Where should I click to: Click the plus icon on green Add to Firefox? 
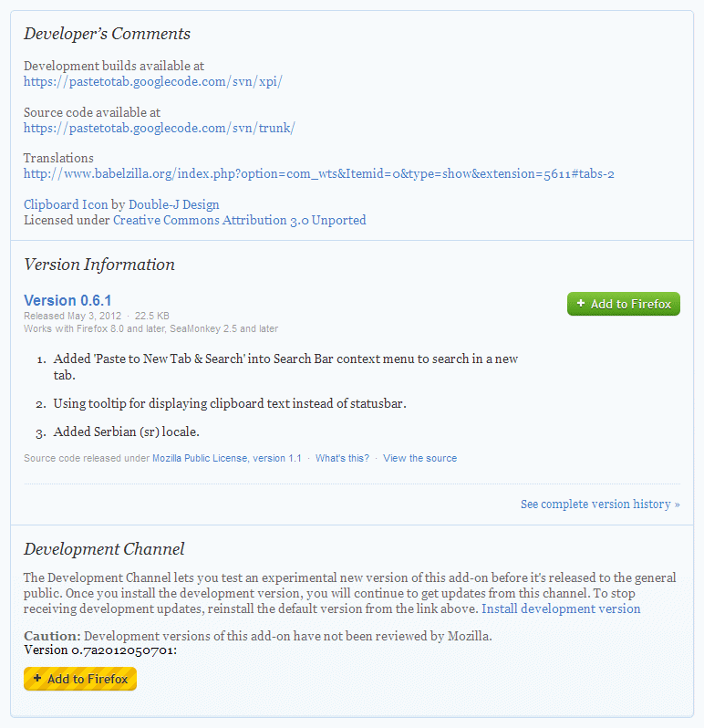pos(581,303)
